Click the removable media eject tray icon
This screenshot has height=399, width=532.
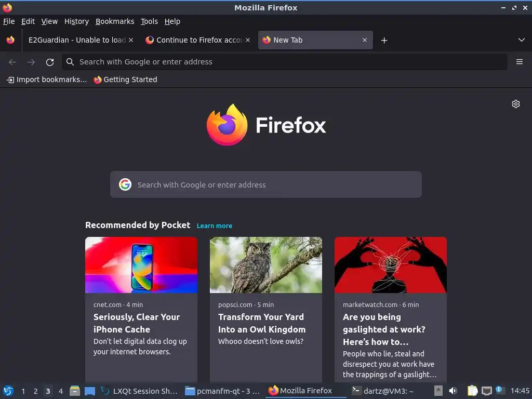tap(438, 391)
